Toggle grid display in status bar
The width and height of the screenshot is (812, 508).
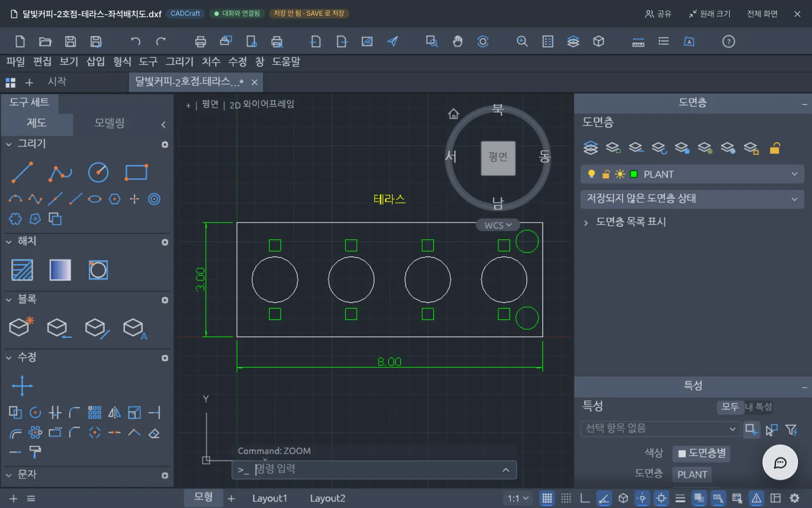point(547,498)
